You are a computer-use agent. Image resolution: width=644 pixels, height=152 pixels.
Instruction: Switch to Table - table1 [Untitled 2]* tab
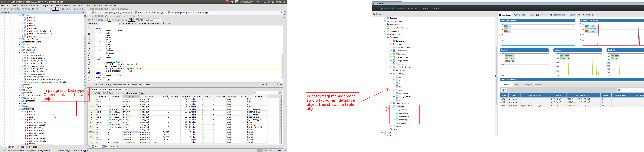click(150, 13)
